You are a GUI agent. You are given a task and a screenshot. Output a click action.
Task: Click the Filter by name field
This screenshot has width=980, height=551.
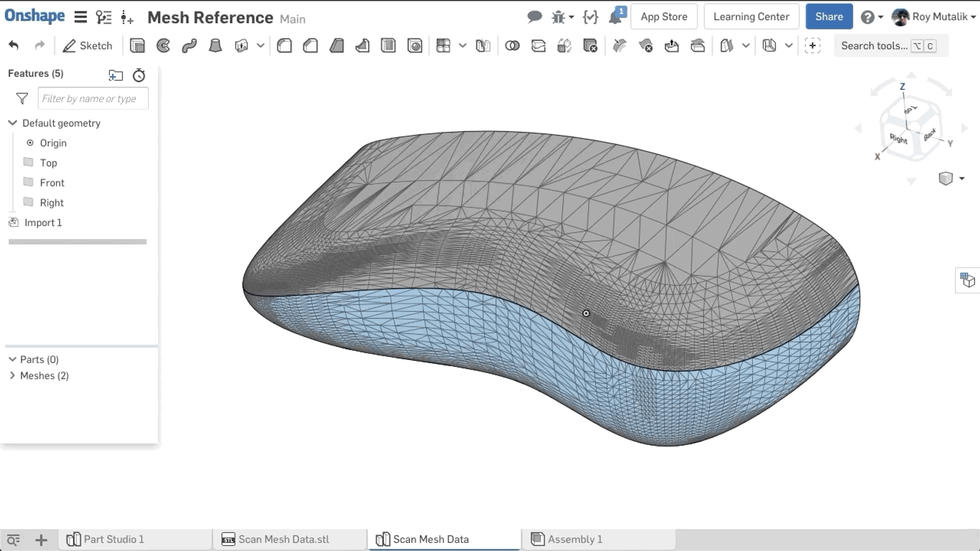pos(93,99)
